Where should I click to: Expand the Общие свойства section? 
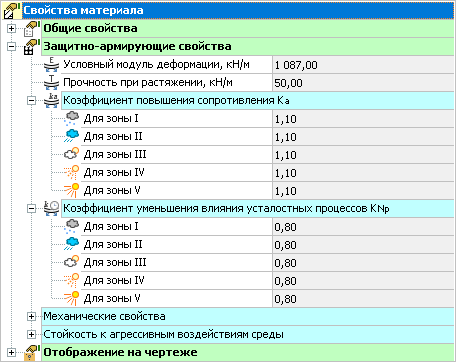click(x=11, y=29)
